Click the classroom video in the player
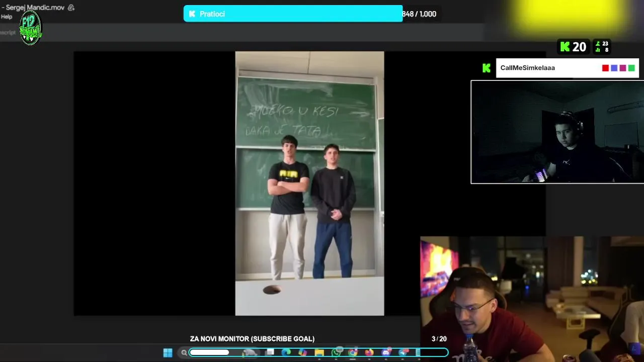 tap(309, 184)
